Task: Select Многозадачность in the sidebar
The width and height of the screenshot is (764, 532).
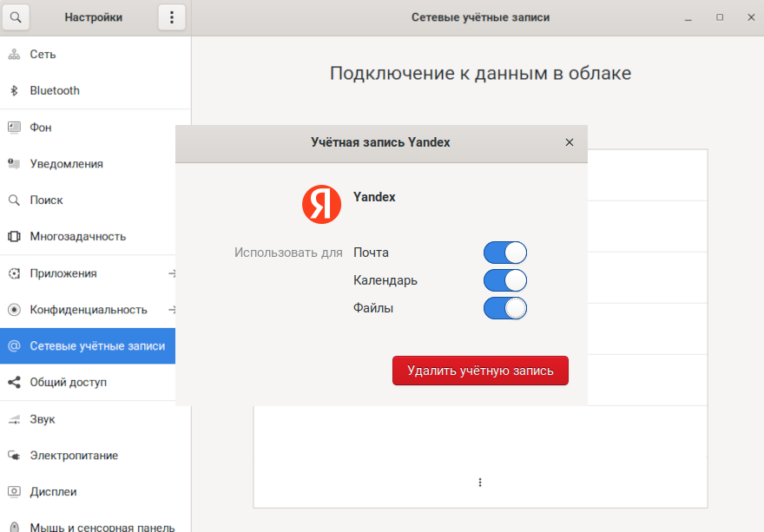Action: pyautogui.click(x=77, y=236)
